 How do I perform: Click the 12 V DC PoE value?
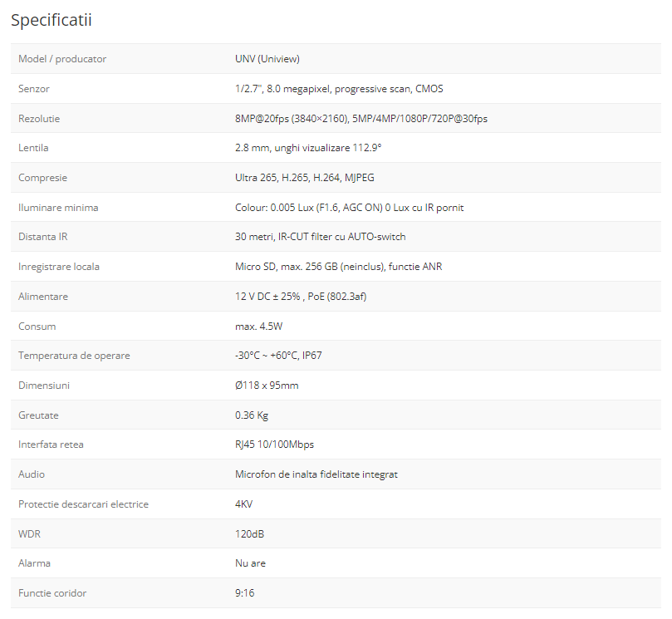[x=301, y=297]
